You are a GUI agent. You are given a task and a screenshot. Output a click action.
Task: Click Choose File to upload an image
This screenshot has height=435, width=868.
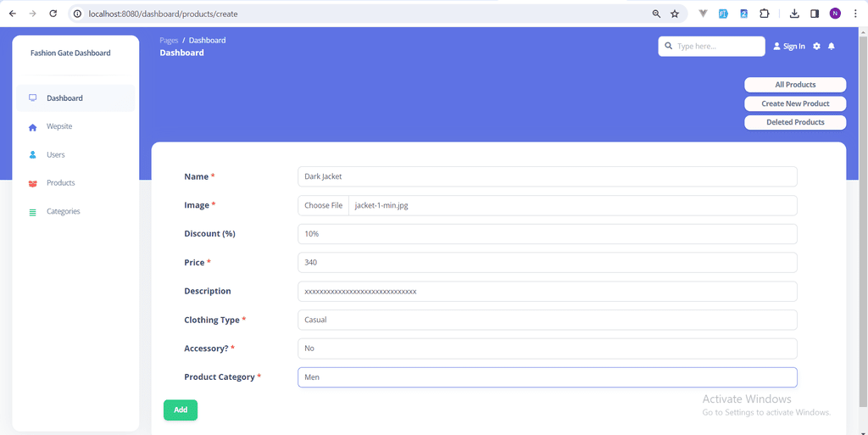point(323,205)
